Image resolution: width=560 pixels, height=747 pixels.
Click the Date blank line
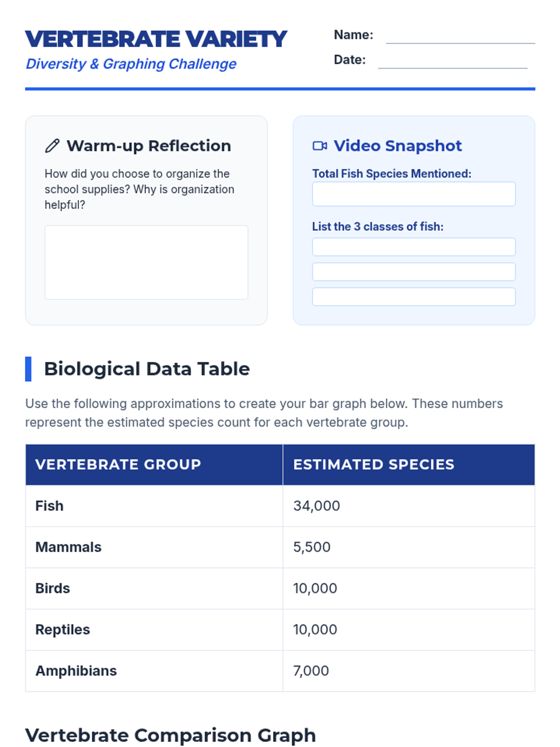[x=452, y=62]
